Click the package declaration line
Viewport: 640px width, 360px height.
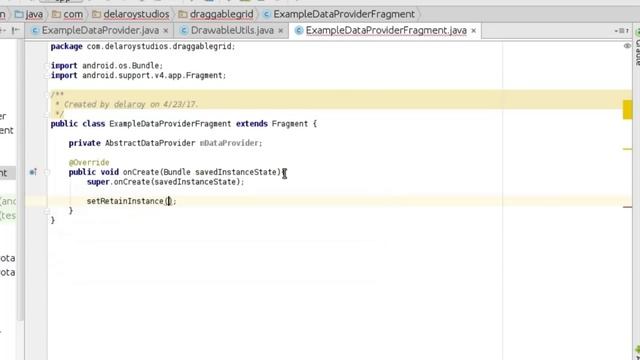tap(143, 47)
